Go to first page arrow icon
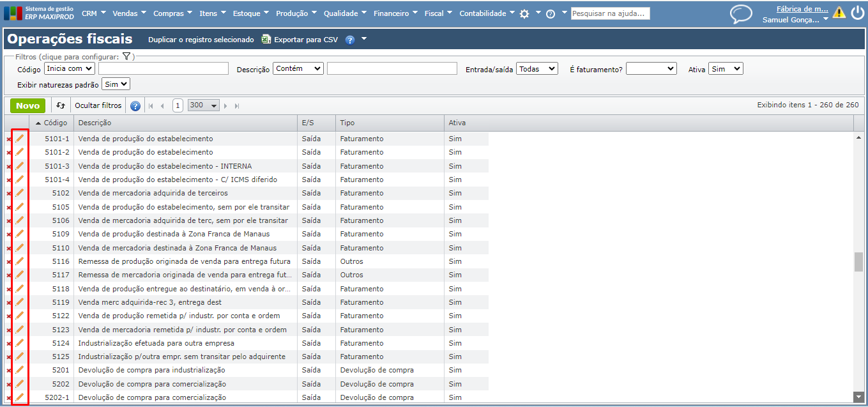This screenshot has width=868, height=407. [151, 106]
